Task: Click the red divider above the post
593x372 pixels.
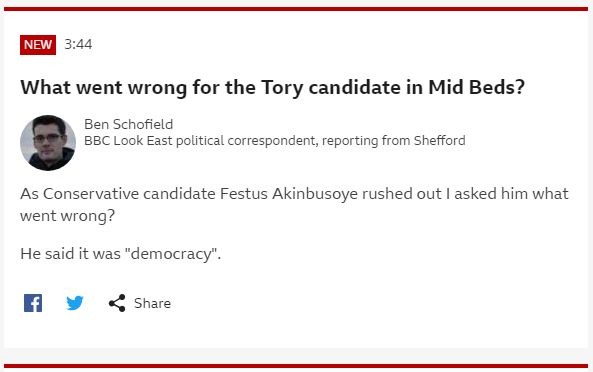Action: [296, 9]
